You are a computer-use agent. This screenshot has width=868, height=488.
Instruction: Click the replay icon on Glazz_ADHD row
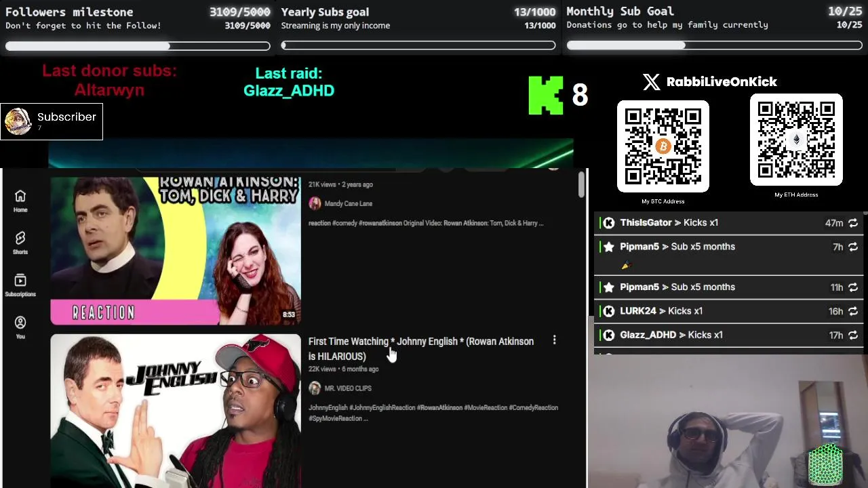[853, 335]
